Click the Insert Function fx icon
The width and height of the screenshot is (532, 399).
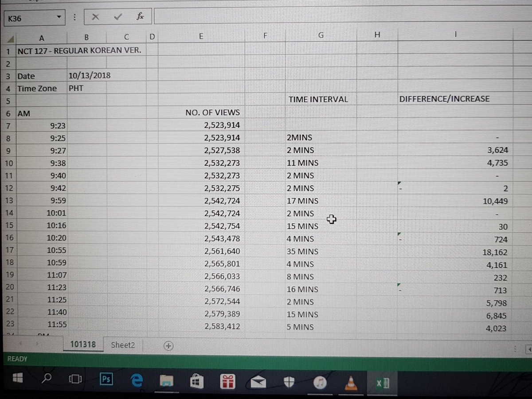[140, 17]
